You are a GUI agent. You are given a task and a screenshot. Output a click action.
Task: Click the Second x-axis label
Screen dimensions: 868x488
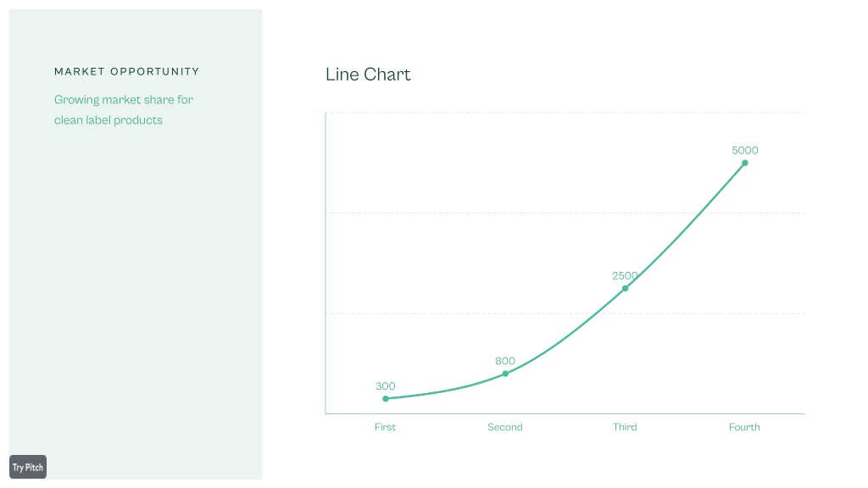tap(505, 427)
